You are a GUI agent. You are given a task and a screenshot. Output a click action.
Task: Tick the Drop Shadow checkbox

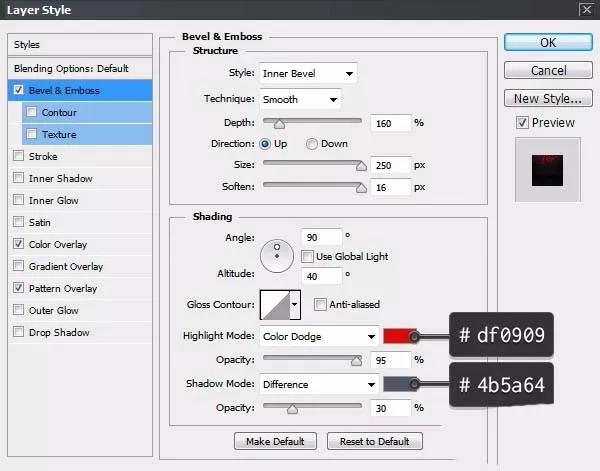coord(18,331)
